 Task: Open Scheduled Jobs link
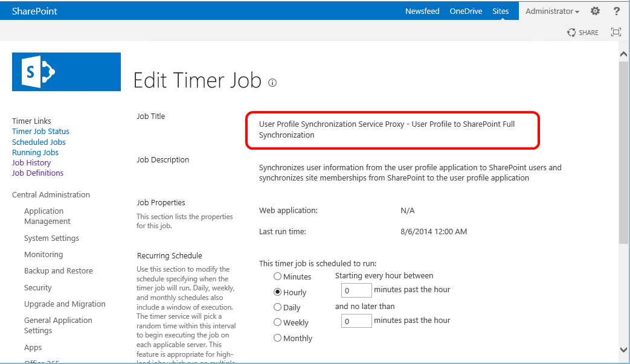click(39, 142)
